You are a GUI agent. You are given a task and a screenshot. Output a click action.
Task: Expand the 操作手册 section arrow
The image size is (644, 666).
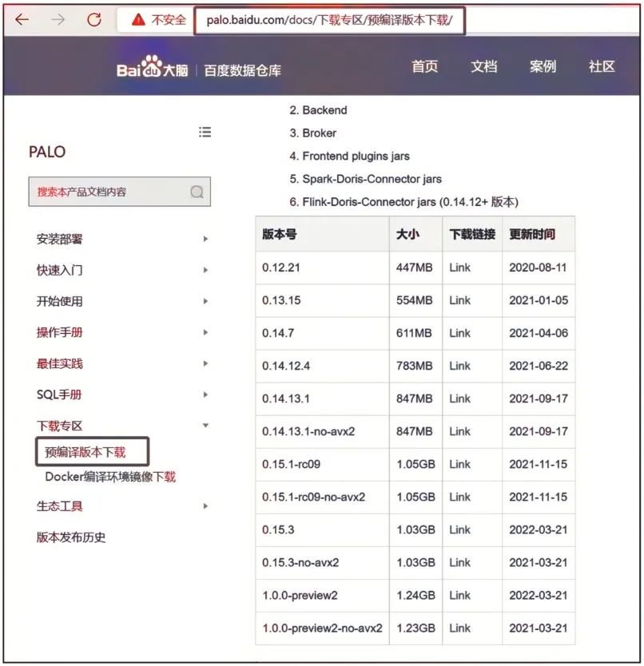(205, 332)
